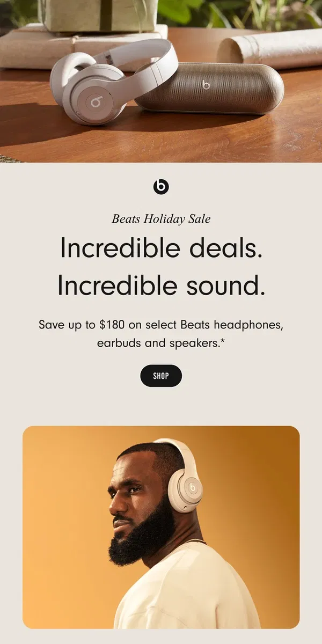The height and width of the screenshot is (644, 322).
Task: Click the "earbuds and speakers.*" line
Action: 161,342
